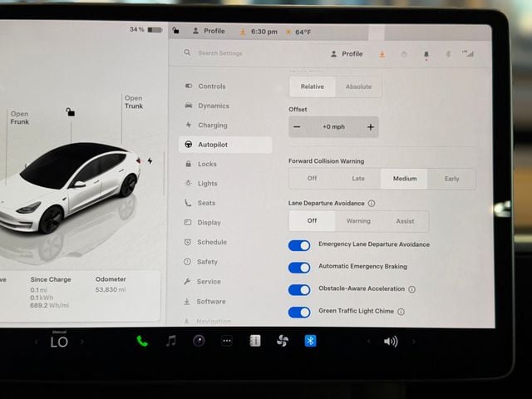The width and height of the screenshot is (532, 399).
Task: Tap the lock icon in status bar
Action: [175, 31]
